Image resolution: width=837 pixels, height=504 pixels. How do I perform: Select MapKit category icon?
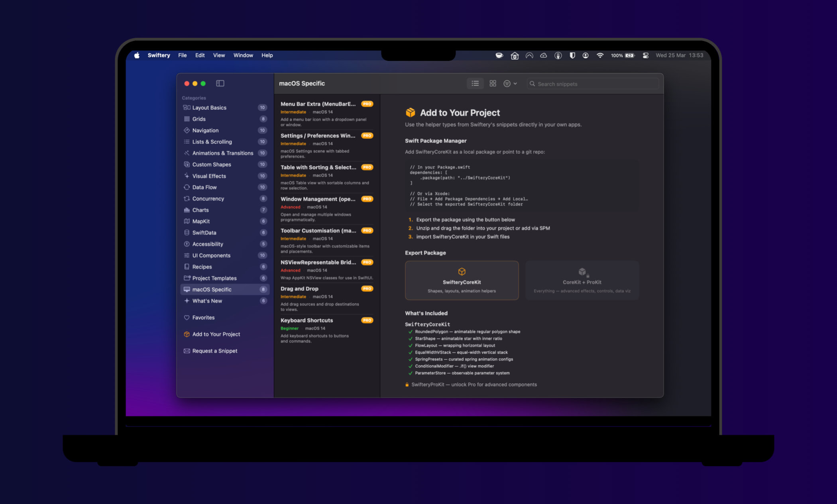coord(187,221)
